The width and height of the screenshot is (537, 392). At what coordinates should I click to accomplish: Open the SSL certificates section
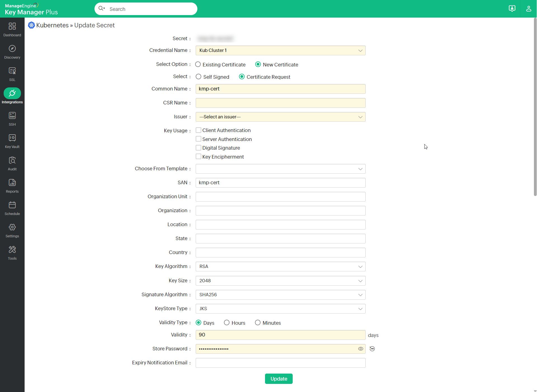[x=12, y=74]
